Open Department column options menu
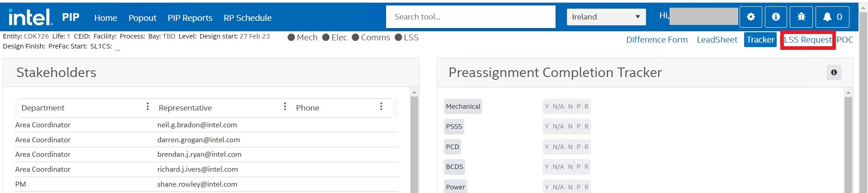Viewport: 868px width, 193px height. click(x=147, y=107)
